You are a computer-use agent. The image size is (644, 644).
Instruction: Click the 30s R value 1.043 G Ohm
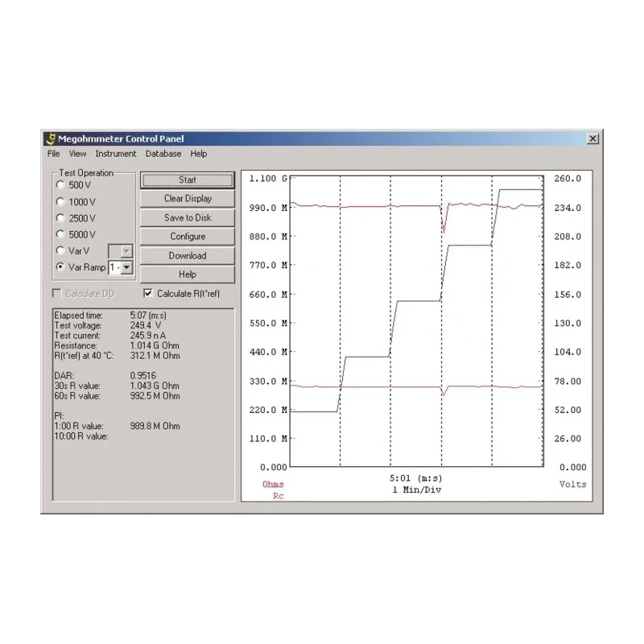pyautogui.click(x=155, y=386)
